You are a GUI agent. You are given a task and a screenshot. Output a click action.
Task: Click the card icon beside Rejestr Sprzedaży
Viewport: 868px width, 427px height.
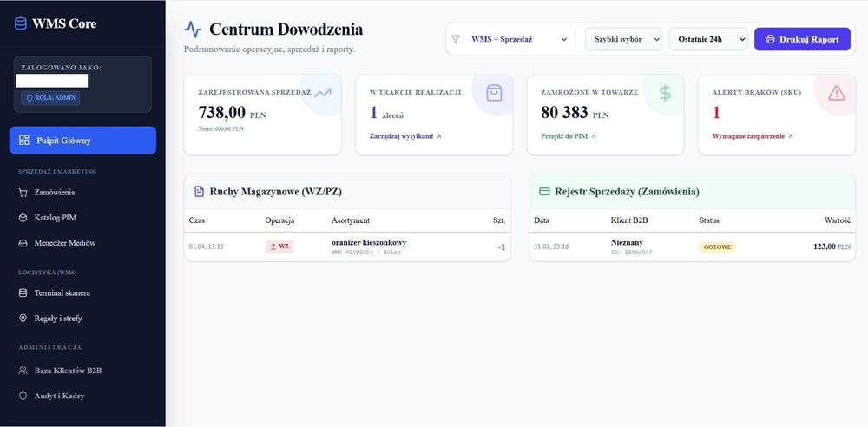pyautogui.click(x=544, y=191)
